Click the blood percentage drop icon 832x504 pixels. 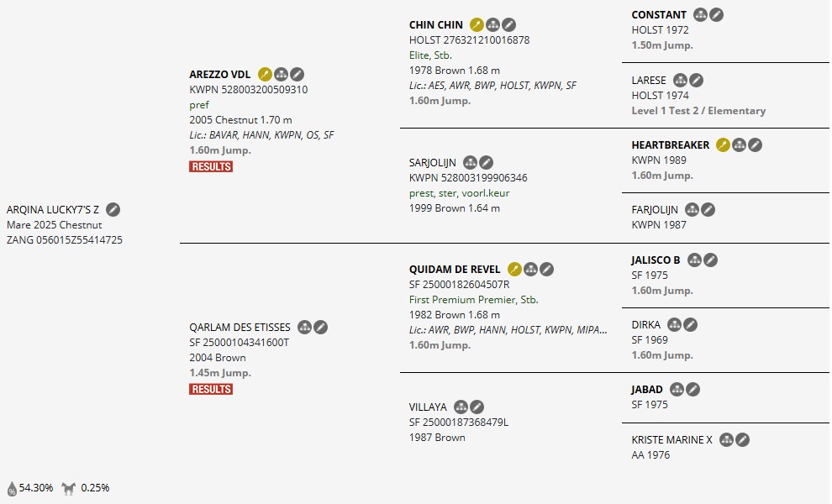pos(12,488)
